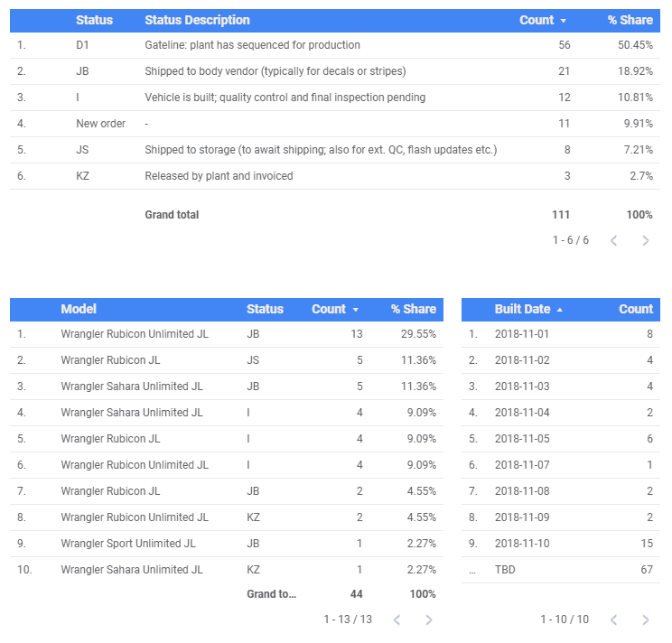Sort by Status Description header
This screenshot has height=643, width=672.
click(x=197, y=20)
